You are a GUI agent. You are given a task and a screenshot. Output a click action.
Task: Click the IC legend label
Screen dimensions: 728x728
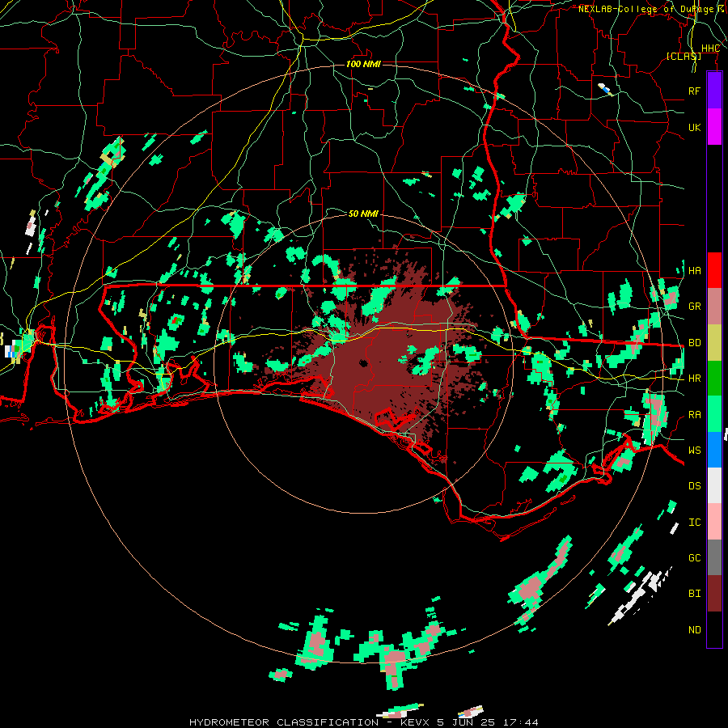point(694,522)
